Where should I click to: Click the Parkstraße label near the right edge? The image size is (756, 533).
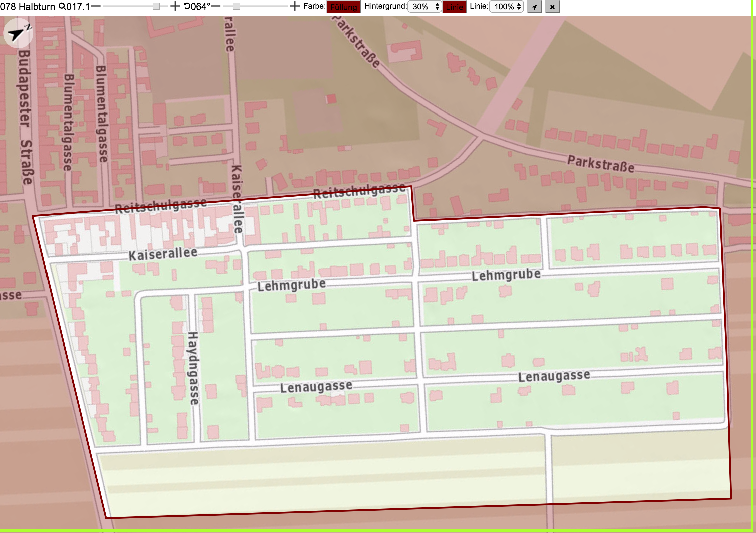tap(601, 164)
